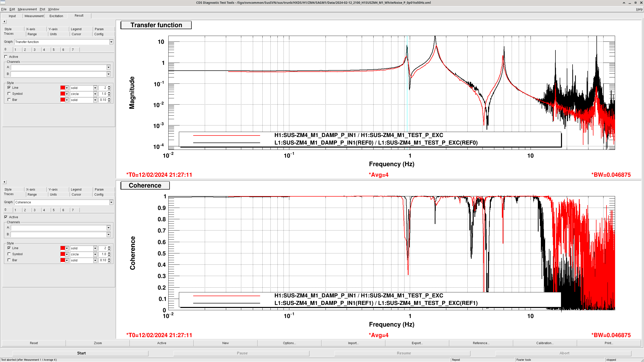This screenshot has height=362, width=644.
Task: Click the lower Coherence panel's left-arrow button
Action: pyautogui.click(x=4, y=182)
